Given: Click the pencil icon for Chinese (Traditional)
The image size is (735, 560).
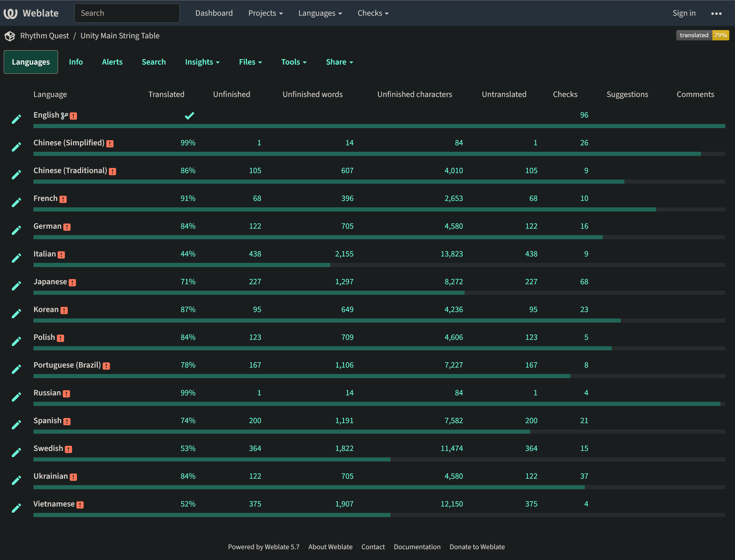Looking at the screenshot, I should [16, 175].
